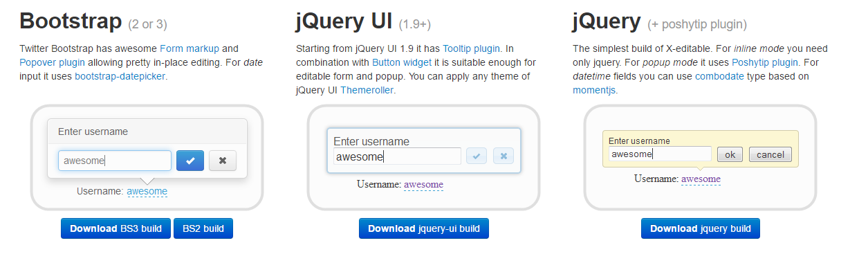Click the BS2 build button
Screen dimensions: 868x254
click(x=203, y=228)
